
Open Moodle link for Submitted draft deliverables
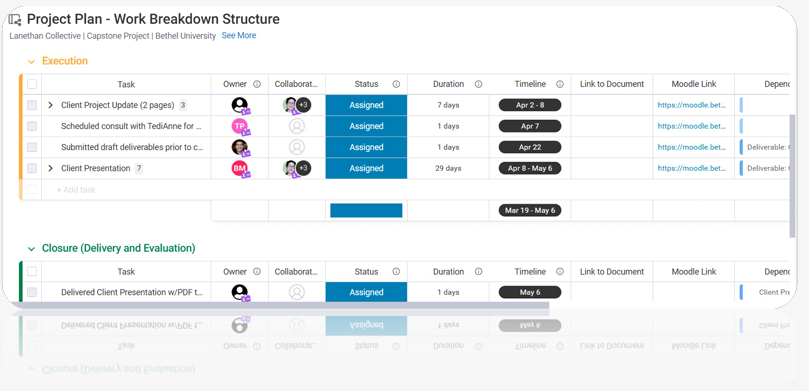point(691,147)
